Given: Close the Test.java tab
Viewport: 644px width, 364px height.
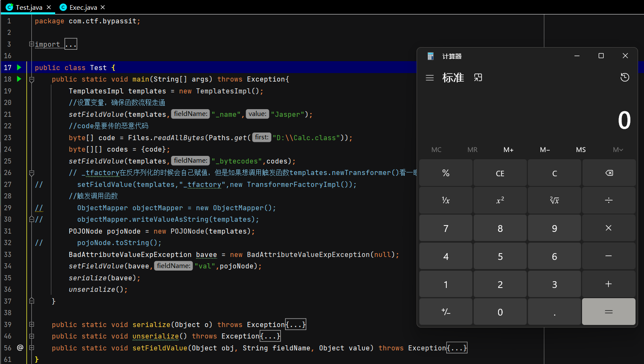Looking at the screenshot, I should [49, 7].
